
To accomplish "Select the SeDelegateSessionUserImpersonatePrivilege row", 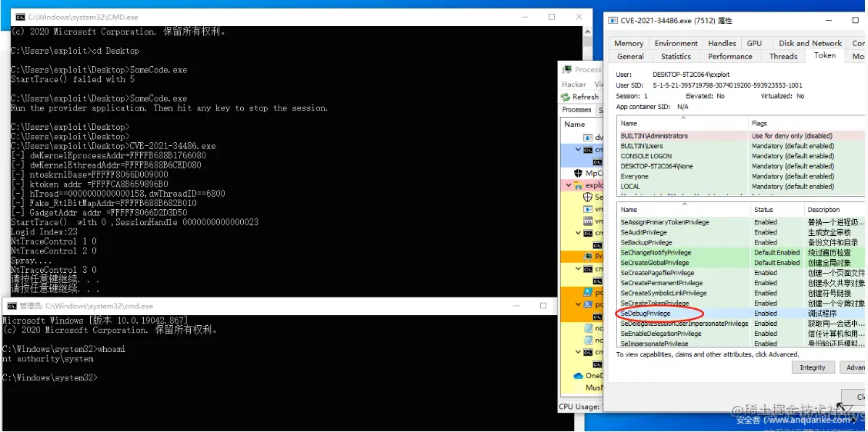I will (x=741, y=324).
